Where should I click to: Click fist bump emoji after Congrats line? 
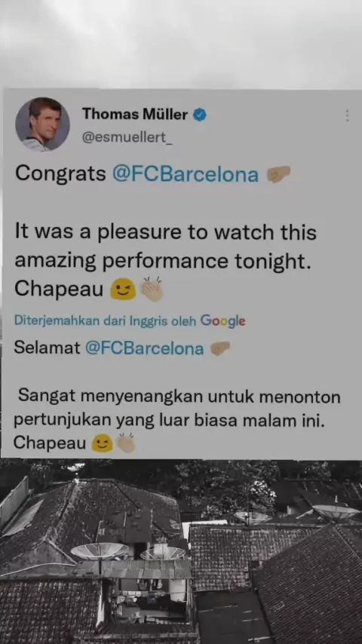coord(278,173)
